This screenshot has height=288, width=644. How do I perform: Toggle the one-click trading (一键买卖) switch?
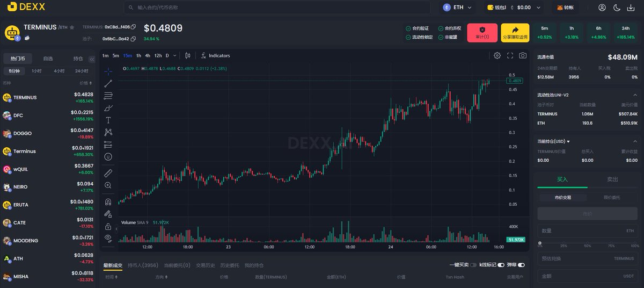tap(473, 265)
